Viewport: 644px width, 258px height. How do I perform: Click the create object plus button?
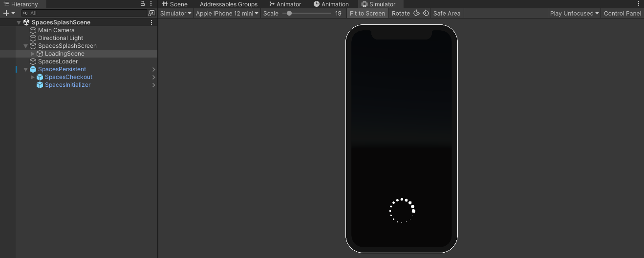(6, 13)
